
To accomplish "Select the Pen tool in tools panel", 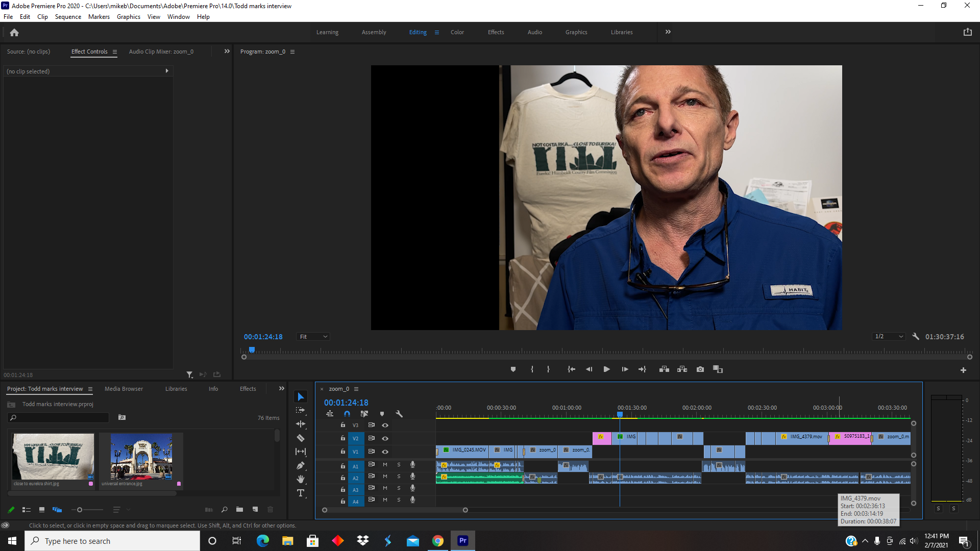I will [301, 465].
